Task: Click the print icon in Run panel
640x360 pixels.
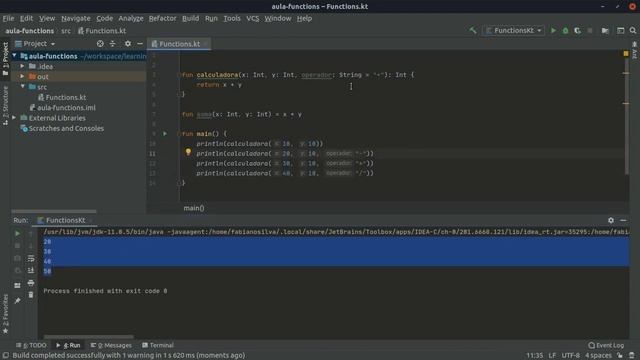Action: point(31,282)
